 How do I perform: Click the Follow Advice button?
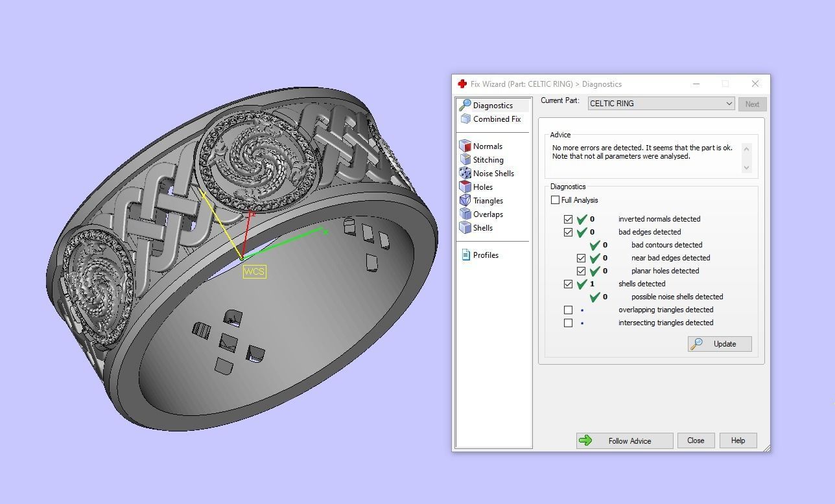tap(625, 441)
